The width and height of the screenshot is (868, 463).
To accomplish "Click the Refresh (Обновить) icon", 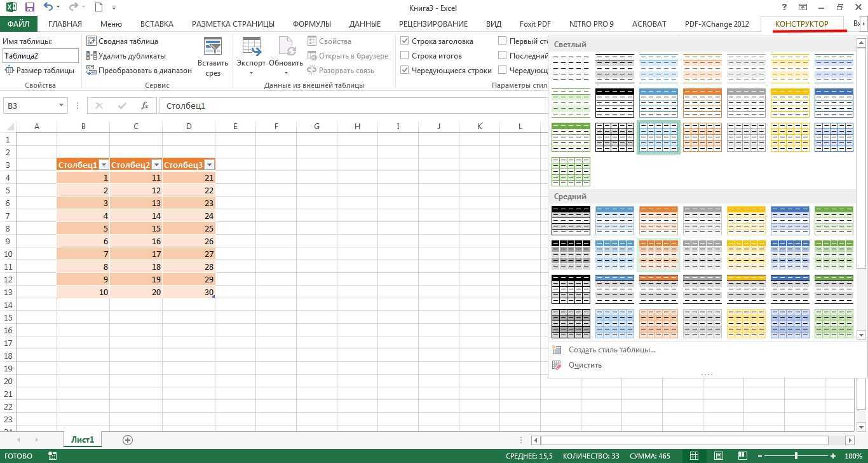I will (286, 56).
